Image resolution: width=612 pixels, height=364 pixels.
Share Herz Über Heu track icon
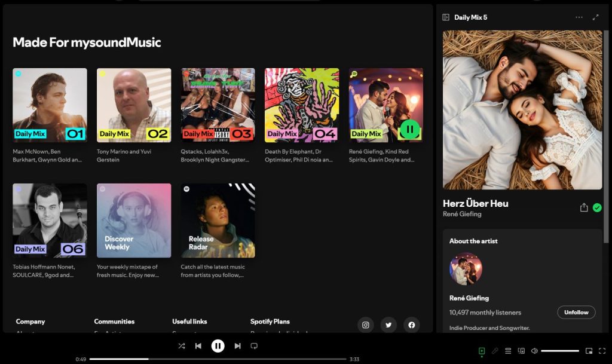(584, 207)
